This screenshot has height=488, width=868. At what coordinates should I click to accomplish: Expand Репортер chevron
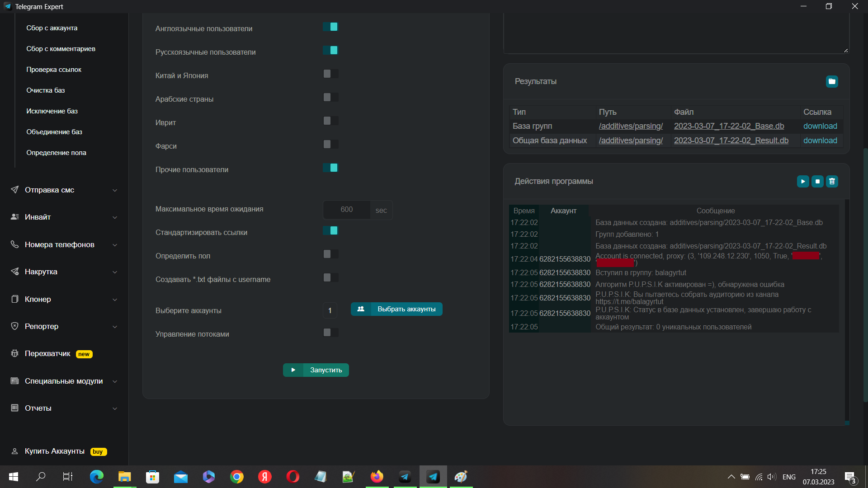point(115,327)
